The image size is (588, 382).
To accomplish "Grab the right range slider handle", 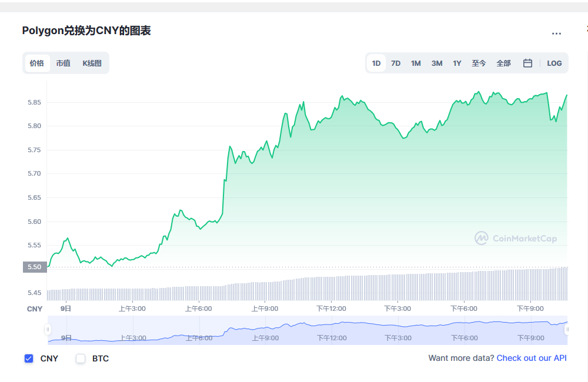I will tap(567, 329).
